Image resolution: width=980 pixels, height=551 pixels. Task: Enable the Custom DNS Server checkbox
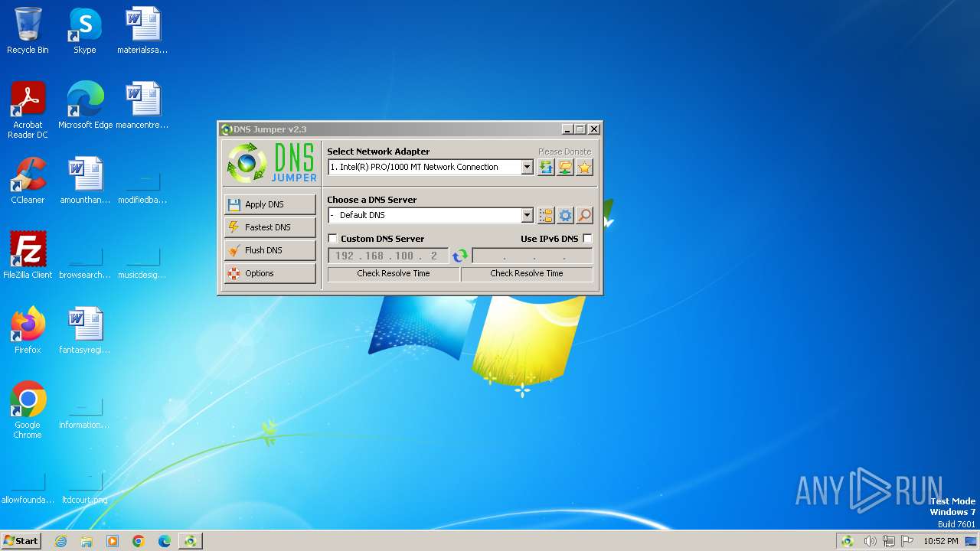coord(332,239)
